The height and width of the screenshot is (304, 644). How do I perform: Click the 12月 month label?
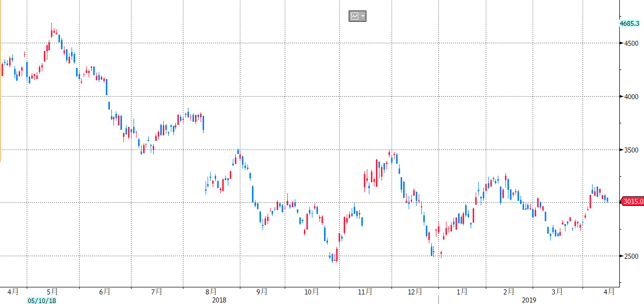[415, 291]
